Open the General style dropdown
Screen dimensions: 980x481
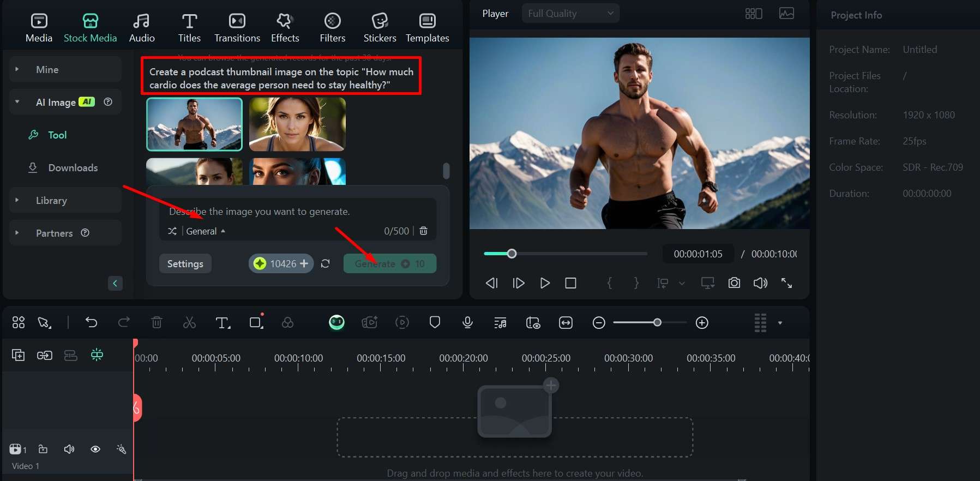[206, 231]
